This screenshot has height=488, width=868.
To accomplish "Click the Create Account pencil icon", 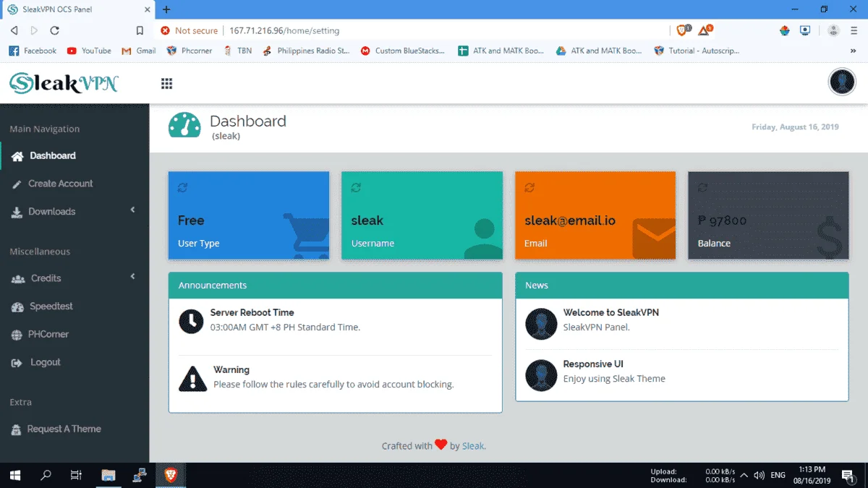I will point(17,184).
